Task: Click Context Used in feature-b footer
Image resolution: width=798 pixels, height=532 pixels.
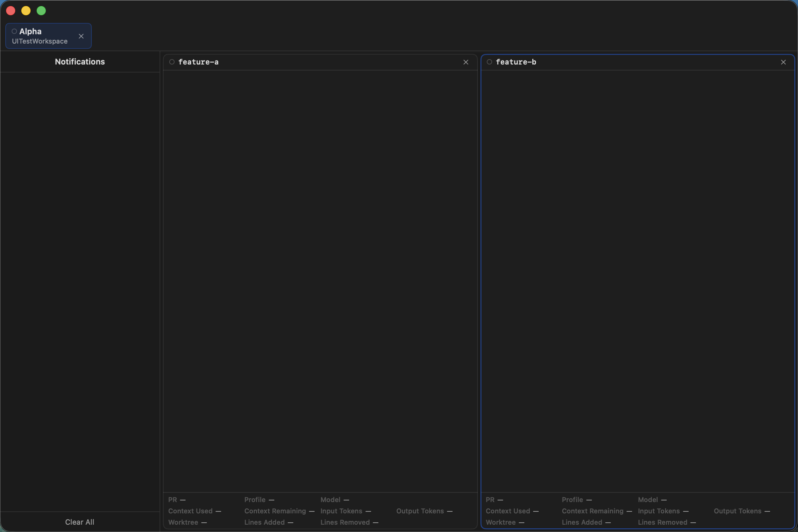Action: [x=508, y=511]
